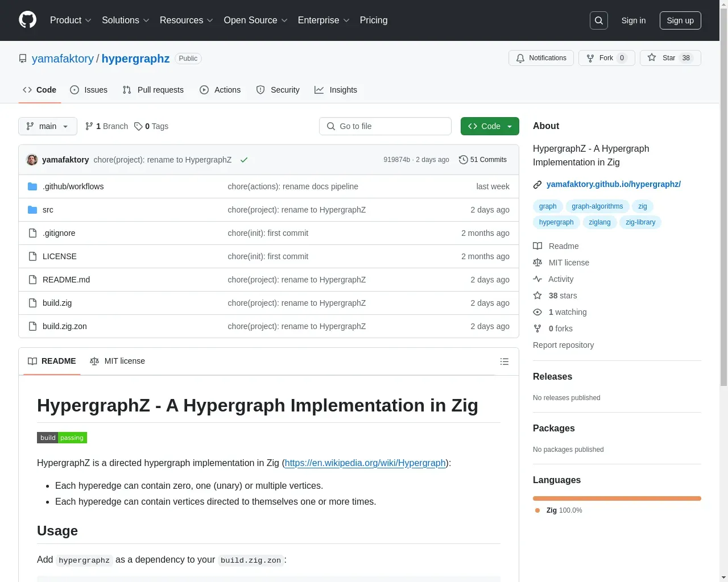Click the pulse icon next to Activity

tap(537, 279)
